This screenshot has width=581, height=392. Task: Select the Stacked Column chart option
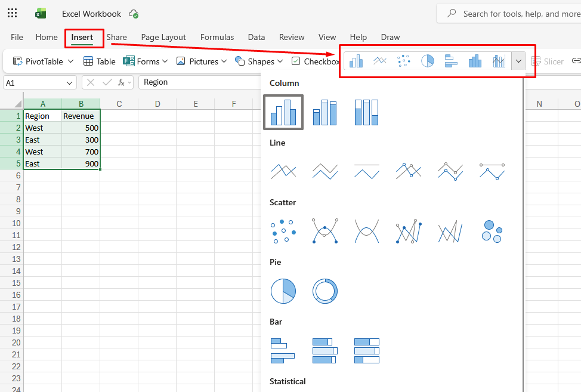[325, 112]
